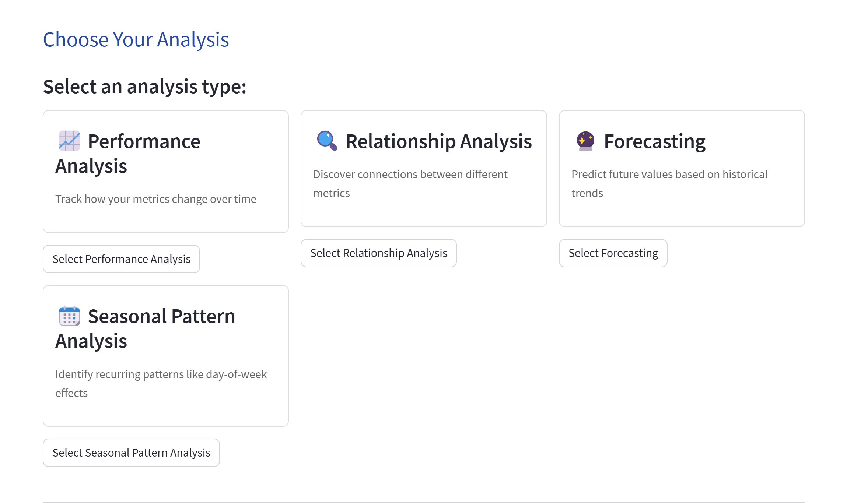
Task: Click 'Predict future values' description text
Action: pos(669,175)
